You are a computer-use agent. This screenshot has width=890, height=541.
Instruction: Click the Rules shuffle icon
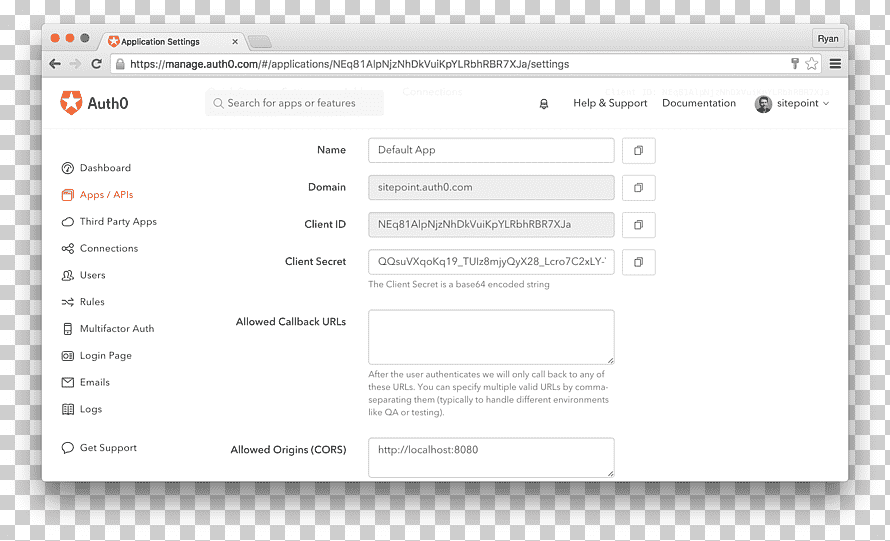pos(68,302)
